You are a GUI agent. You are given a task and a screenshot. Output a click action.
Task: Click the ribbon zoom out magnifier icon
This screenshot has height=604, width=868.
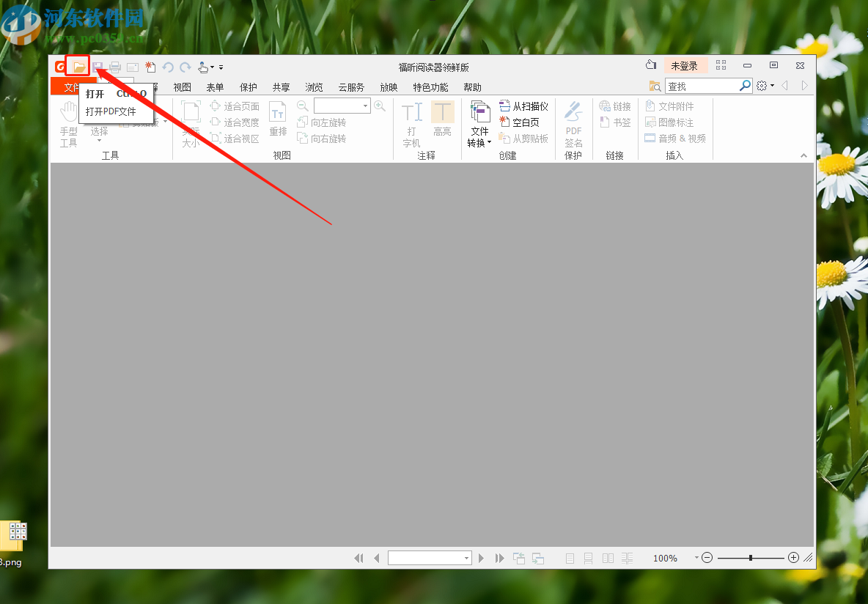[x=302, y=106]
